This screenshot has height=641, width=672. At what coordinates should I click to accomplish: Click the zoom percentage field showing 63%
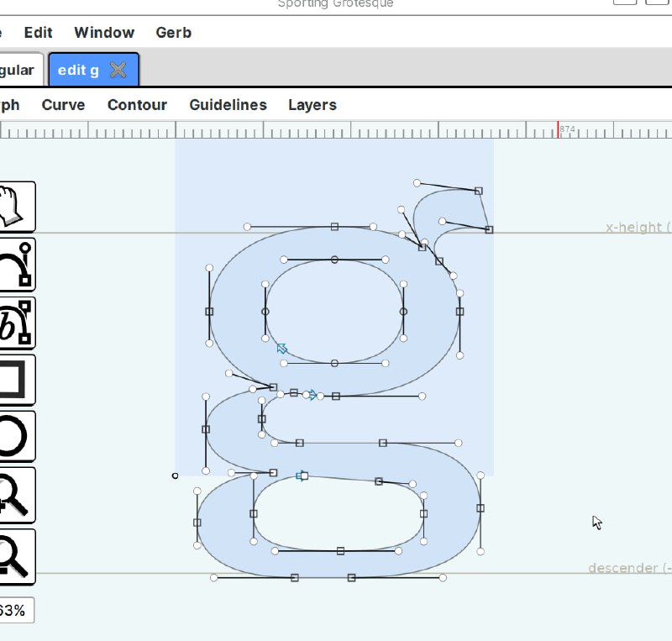pos(14,611)
